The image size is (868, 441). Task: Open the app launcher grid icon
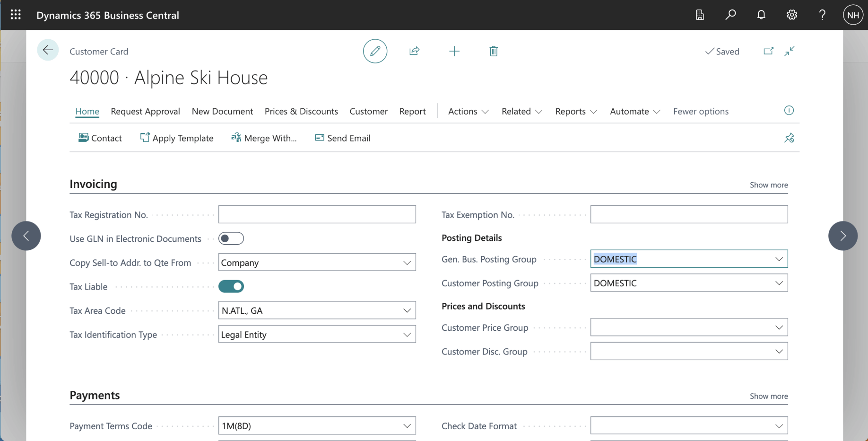16,15
